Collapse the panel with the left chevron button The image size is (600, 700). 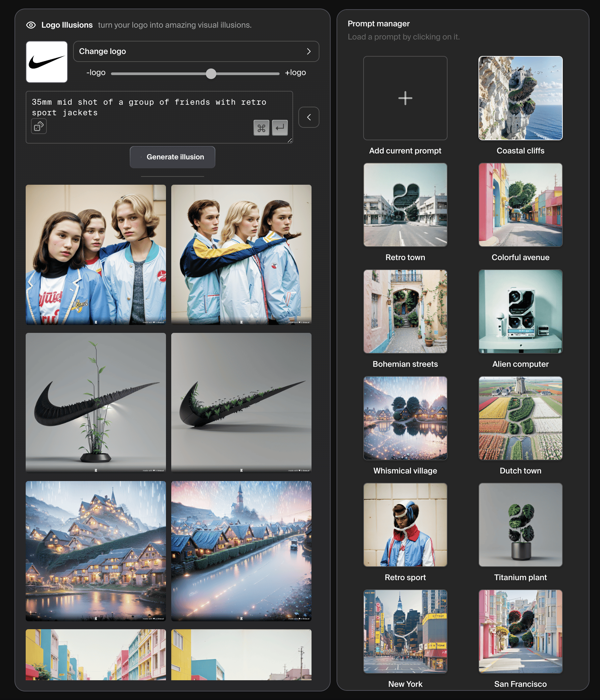(309, 117)
